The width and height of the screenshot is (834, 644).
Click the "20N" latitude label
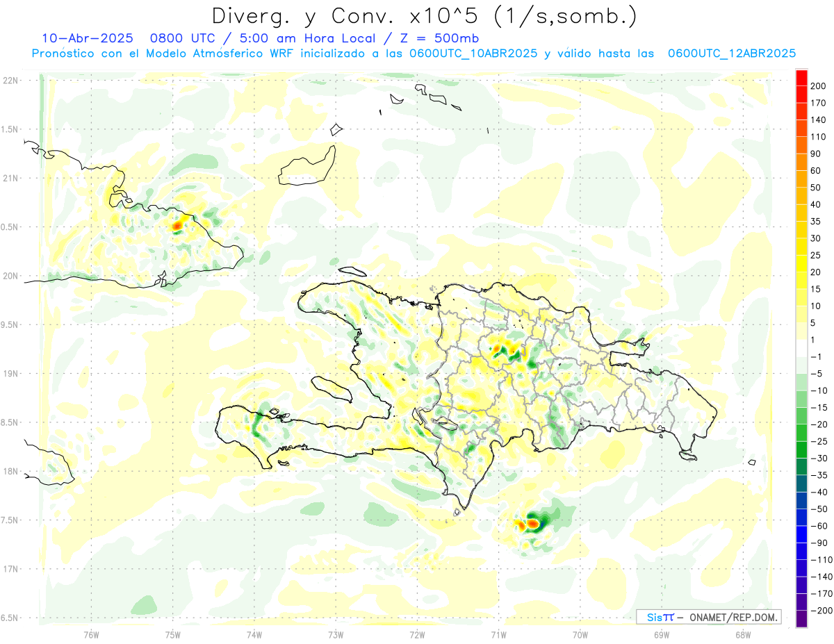coord(10,276)
